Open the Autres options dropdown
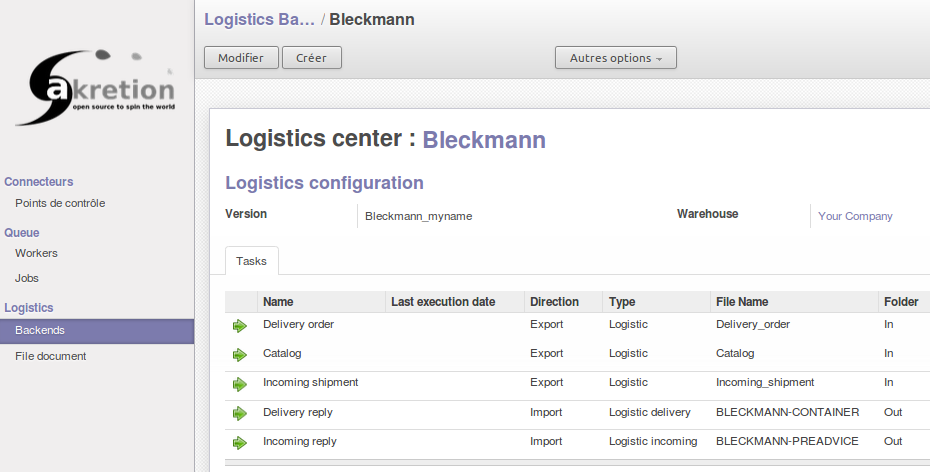Viewport: 930px width, 472px height. point(616,58)
